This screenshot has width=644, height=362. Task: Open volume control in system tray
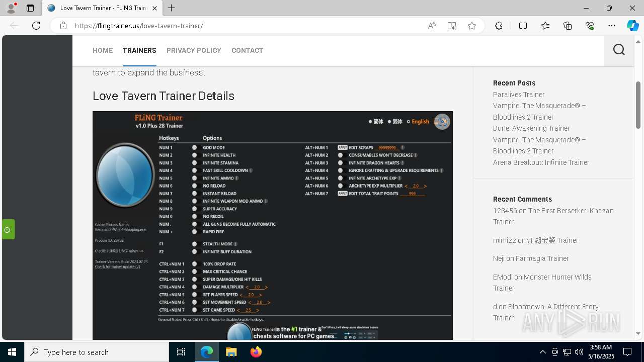click(x=579, y=352)
